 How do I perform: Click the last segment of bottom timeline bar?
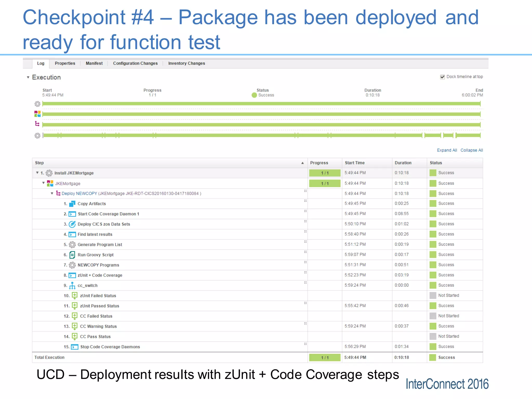(468, 135)
